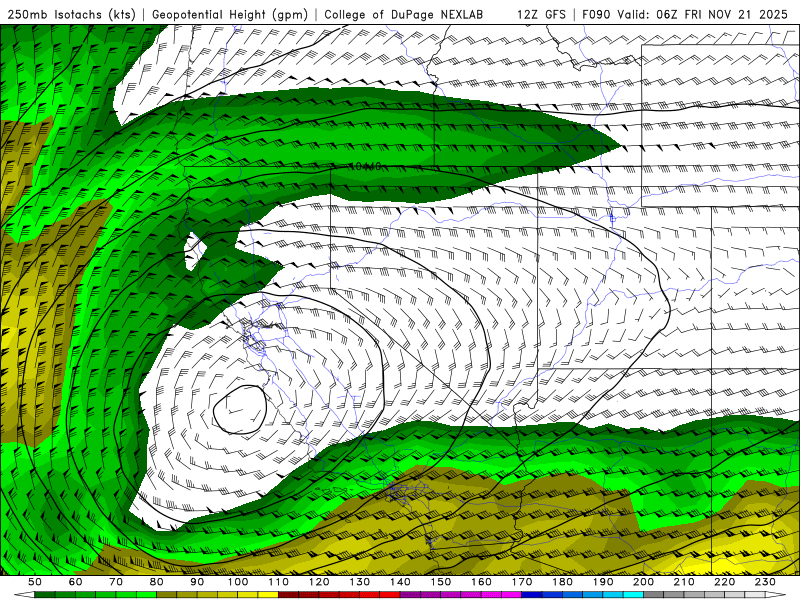Image resolution: width=800 pixels, height=600 pixels.
Task: Click the 190 value on color scale
Action: tap(603, 582)
